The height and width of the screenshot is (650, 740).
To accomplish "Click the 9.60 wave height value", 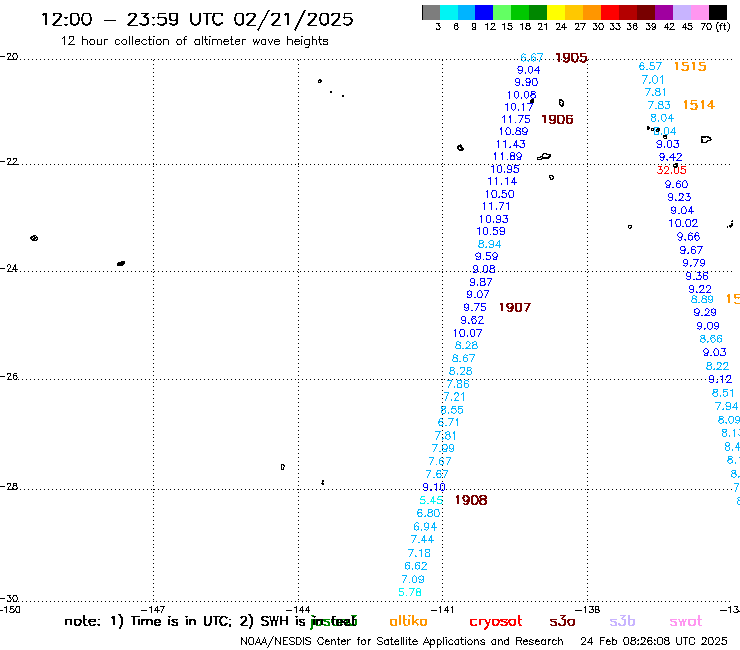I will tap(677, 185).
